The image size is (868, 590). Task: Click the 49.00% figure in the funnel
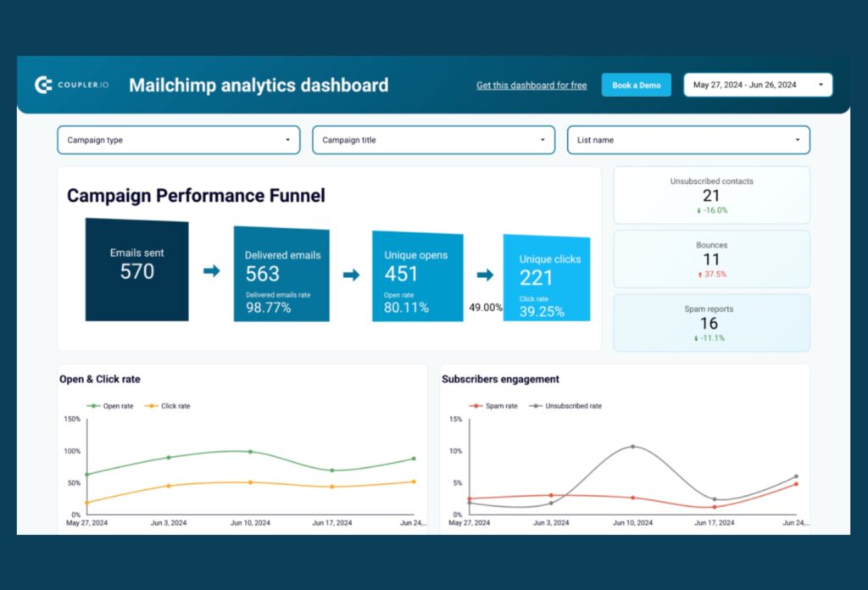(x=486, y=307)
